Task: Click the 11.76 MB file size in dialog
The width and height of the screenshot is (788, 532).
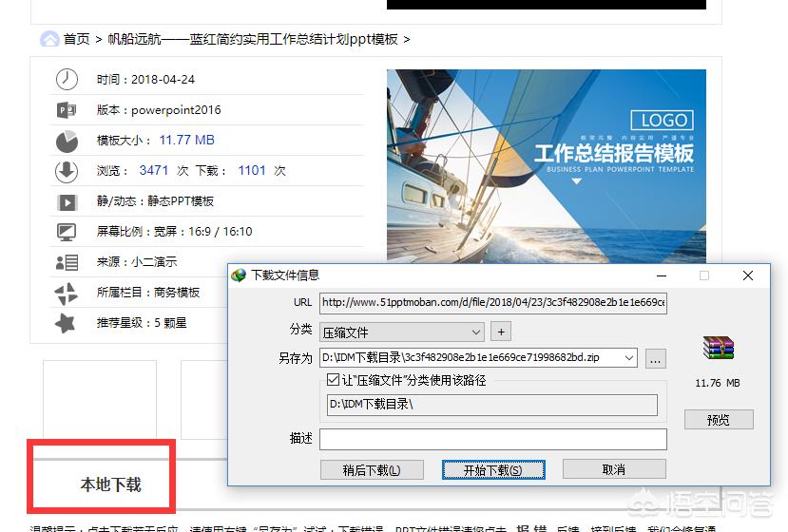Action: (x=718, y=383)
